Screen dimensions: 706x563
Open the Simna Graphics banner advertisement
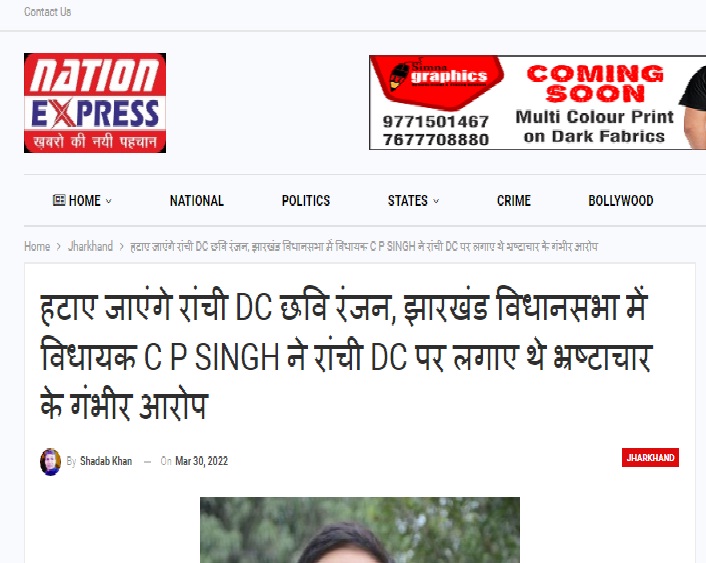tap(538, 102)
